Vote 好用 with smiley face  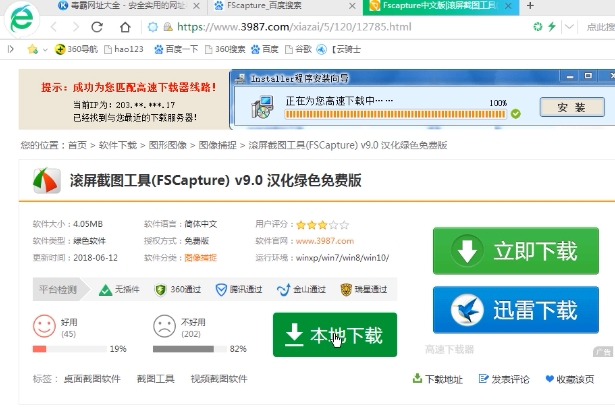coord(44,326)
